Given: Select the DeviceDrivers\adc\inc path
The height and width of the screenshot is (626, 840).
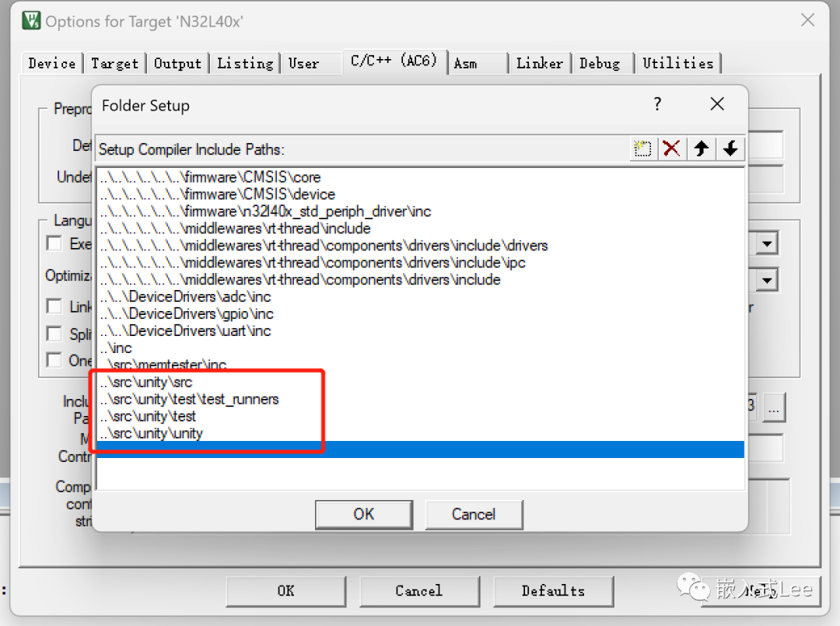Looking at the screenshot, I should coord(420,296).
